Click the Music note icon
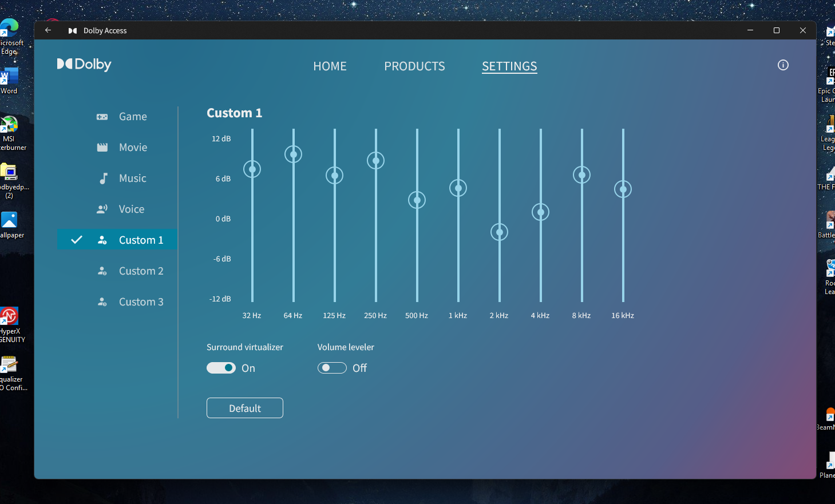This screenshot has width=835, height=504. click(x=104, y=178)
